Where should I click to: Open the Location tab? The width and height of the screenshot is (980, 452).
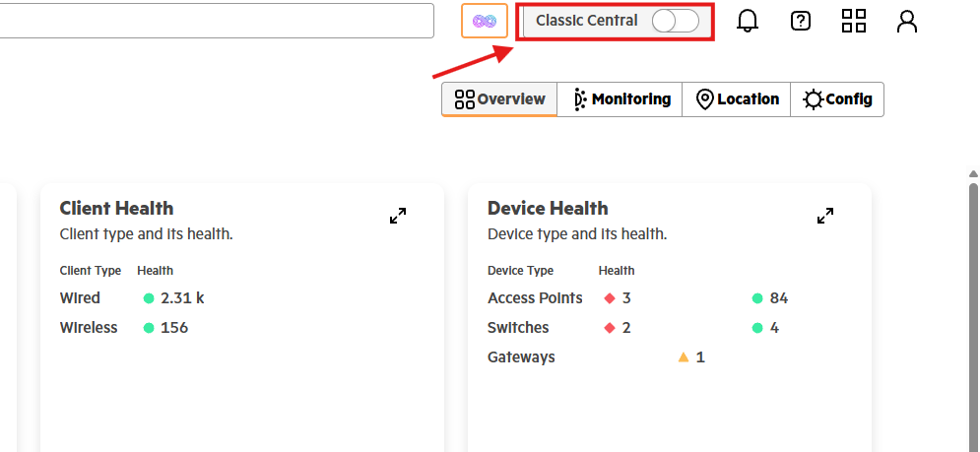737,99
